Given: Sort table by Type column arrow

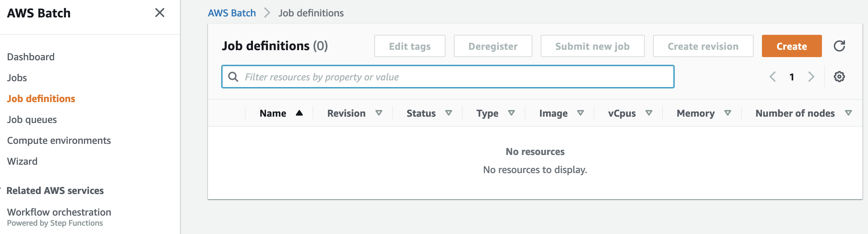Looking at the screenshot, I should 511,113.
